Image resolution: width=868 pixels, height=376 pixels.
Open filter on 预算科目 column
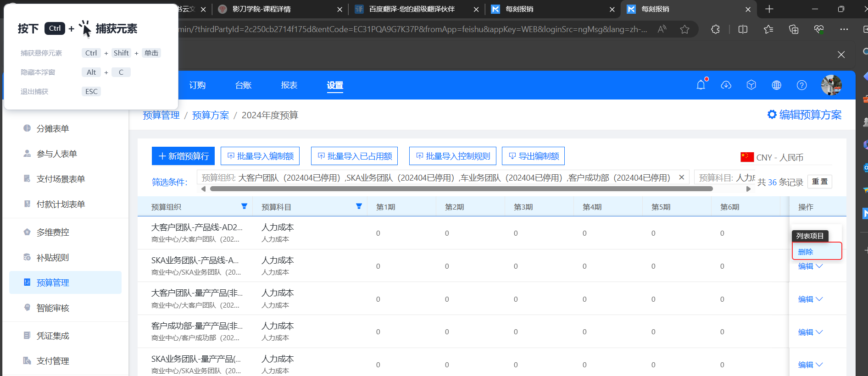(359, 206)
